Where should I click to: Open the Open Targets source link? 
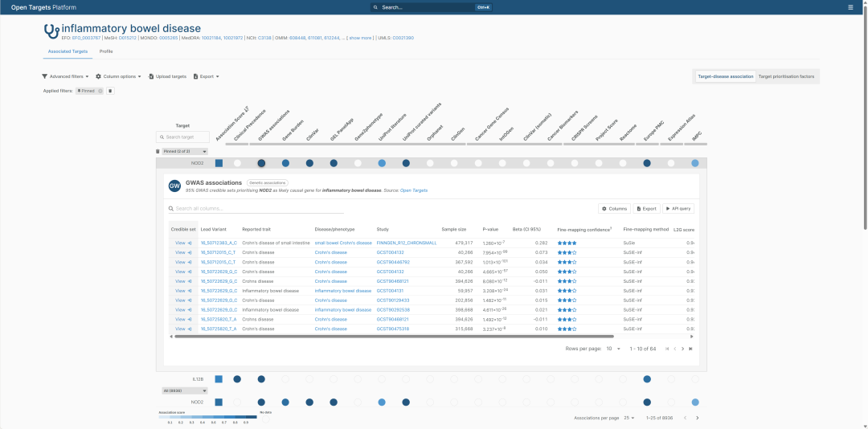[414, 190]
